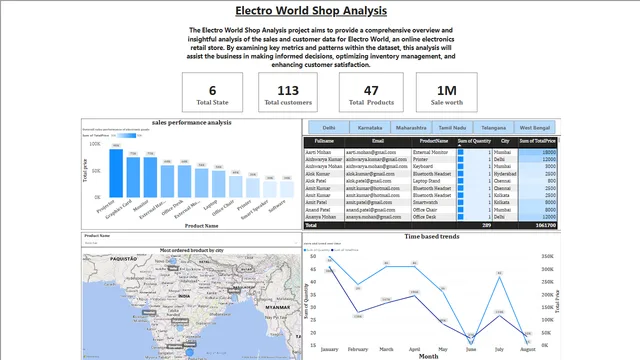Image resolution: width=640 pixels, height=360 pixels.
Task: Select the Monitor bar in sales chart
Action: pos(150,177)
